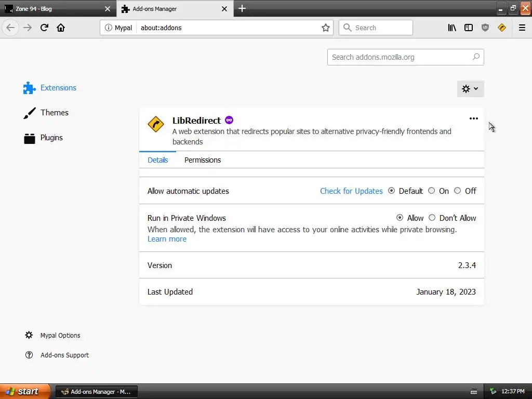The height and width of the screenshot is (399, 532).
Task: Open the Library toolbar icon
Action: pos(452,28)
